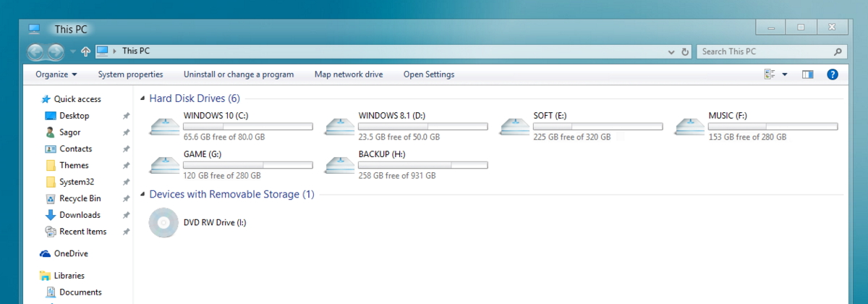Click the pin icon beside Themes
Viewport: 868px width, 304px height.
[x=126, y=166]
